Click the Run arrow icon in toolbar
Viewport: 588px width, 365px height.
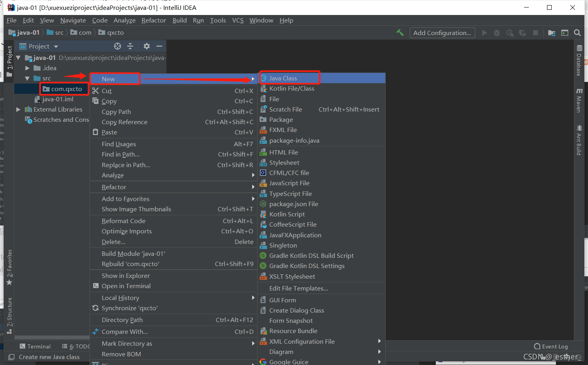(x=484, y=33)
